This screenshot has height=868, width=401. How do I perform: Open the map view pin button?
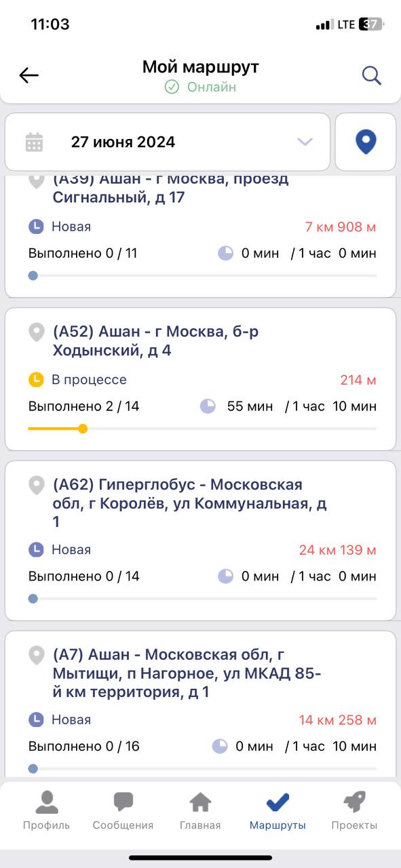click(x=366, y=142)
